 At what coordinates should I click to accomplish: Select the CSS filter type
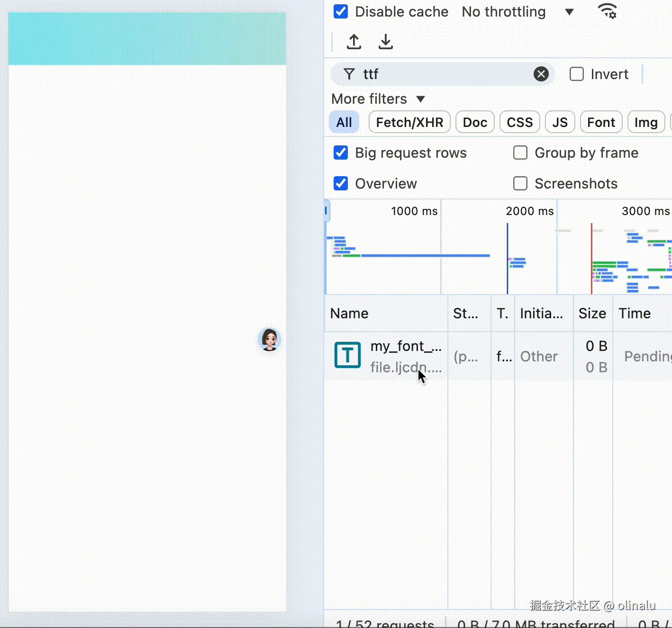click(520, 122)
